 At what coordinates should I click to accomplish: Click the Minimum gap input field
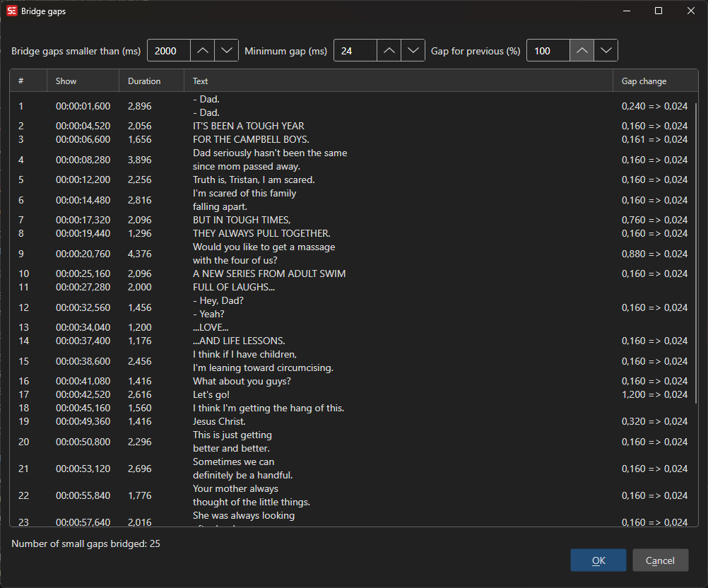(355, 51)
